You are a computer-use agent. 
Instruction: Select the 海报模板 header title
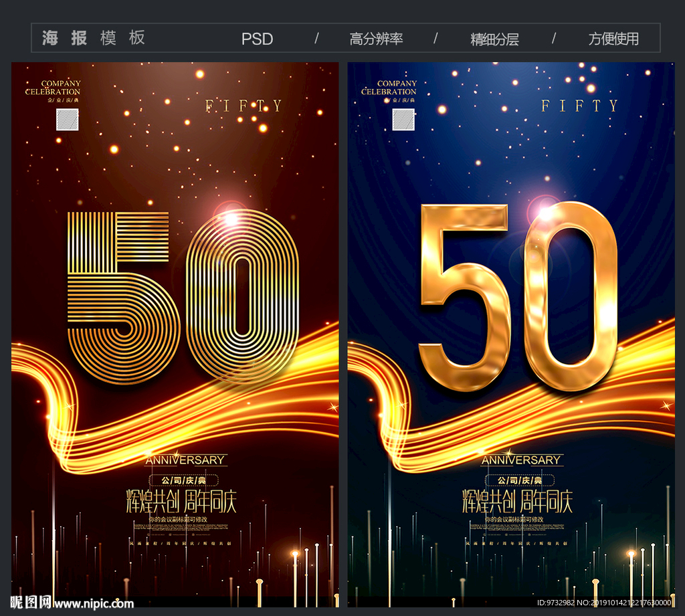tap(94, 38)
